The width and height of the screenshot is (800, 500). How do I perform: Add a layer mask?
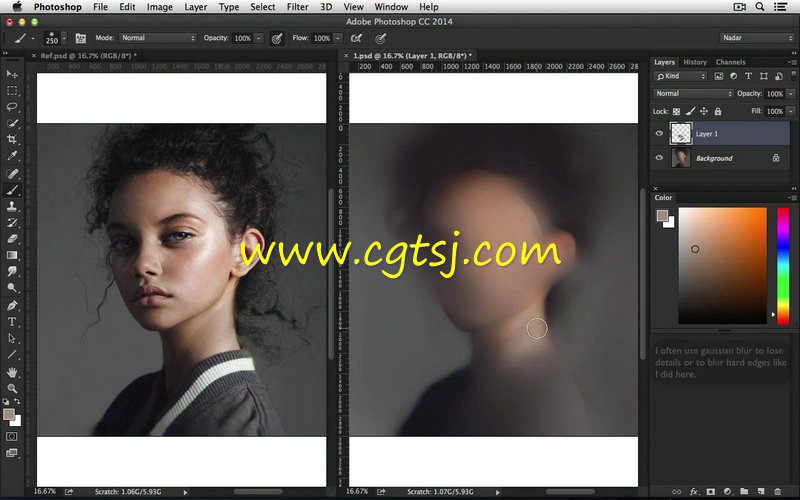click(x=710, y=492)
